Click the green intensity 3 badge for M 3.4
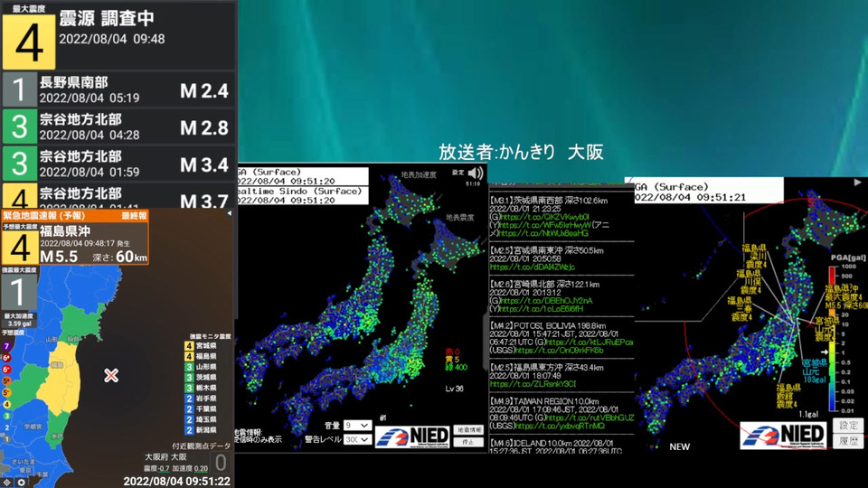The width and height of the screenshot is (868, 488). tap(19, 164)
